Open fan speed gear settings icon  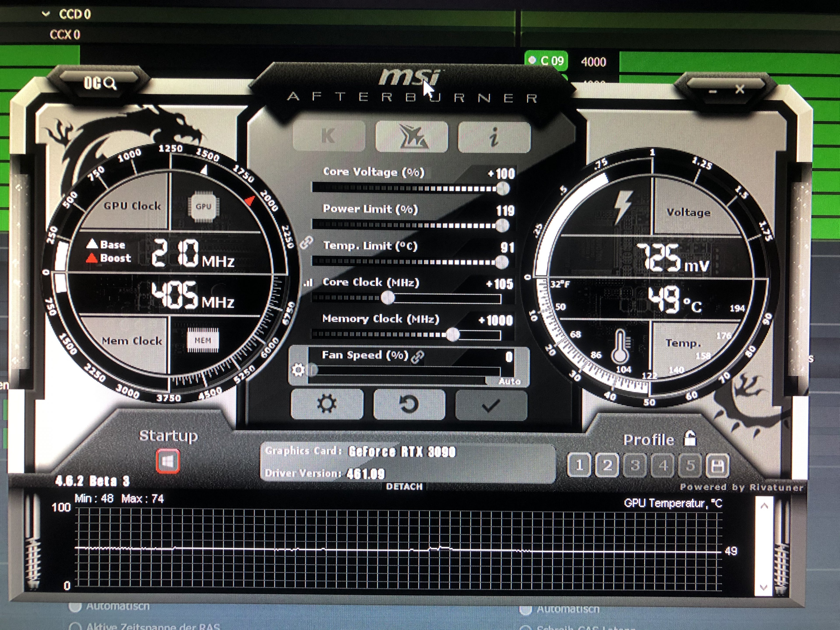coord(298,370)
